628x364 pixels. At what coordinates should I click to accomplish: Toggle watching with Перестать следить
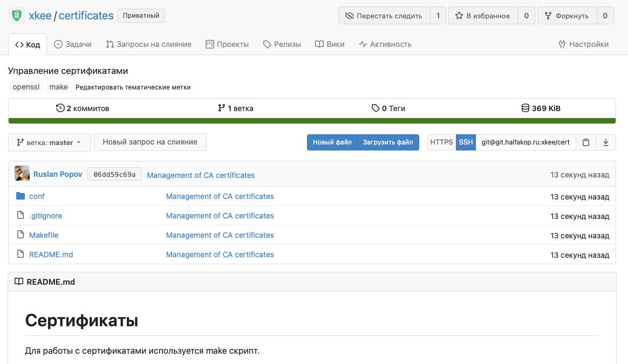pos(384,16)
